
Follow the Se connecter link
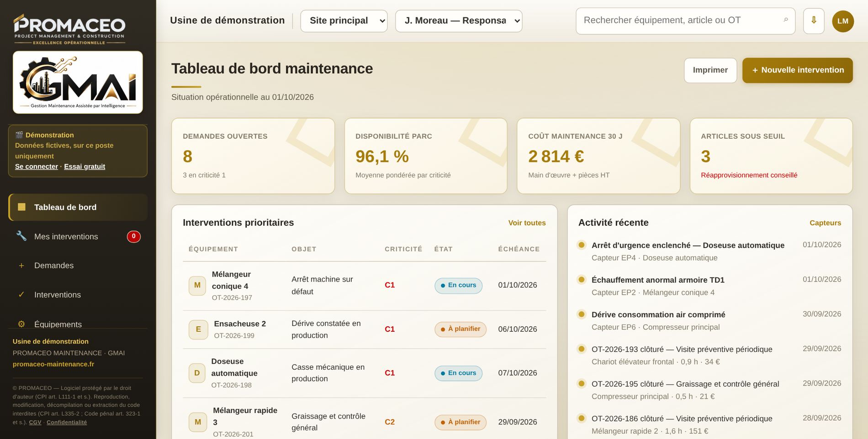click(x=37, y=167)
